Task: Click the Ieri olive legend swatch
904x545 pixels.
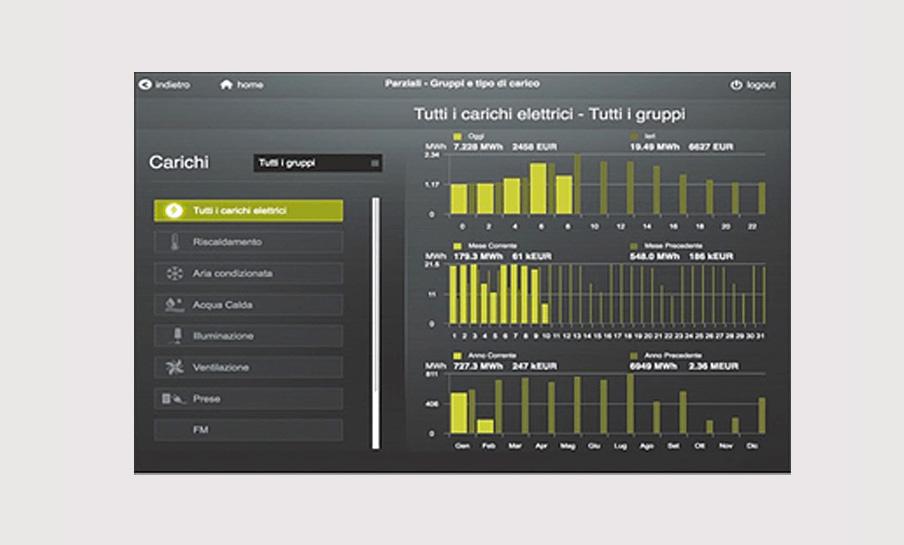Action: point(634,136)
